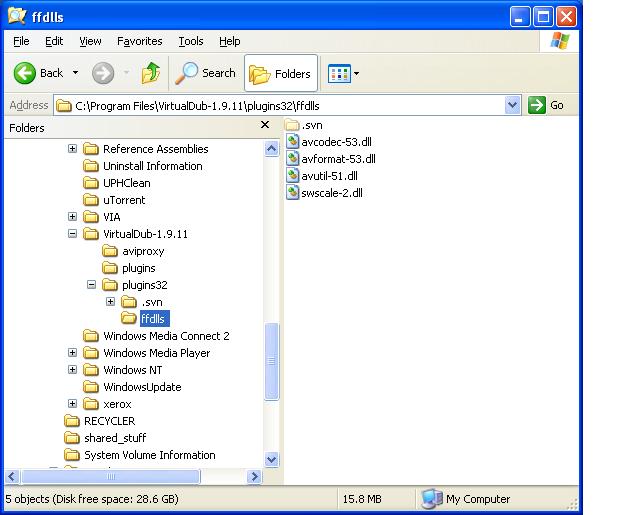Collapse the VirtualDub-1.9.11 tree node
Viewport: 640px width, 515px height.
[73, 234]
